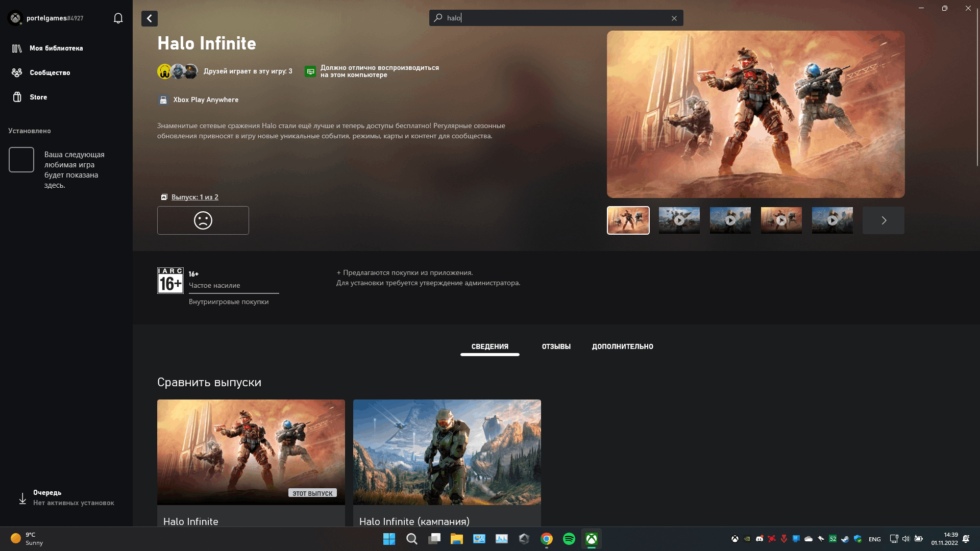Click the large Halo Infinite hero image
Image resolution: width=980 pixels, height=551 pixels.
(x=755, y=114)
